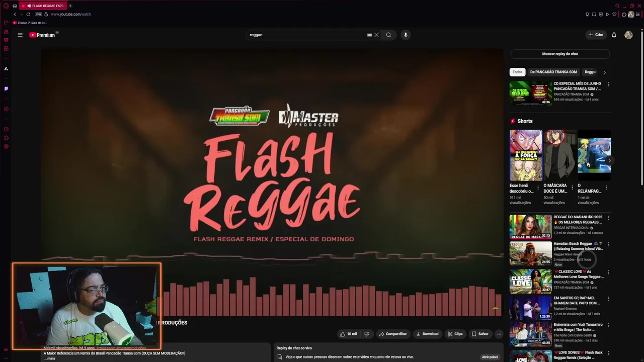
Task: Click the youtube.com address bar
Action: point(71,14)
